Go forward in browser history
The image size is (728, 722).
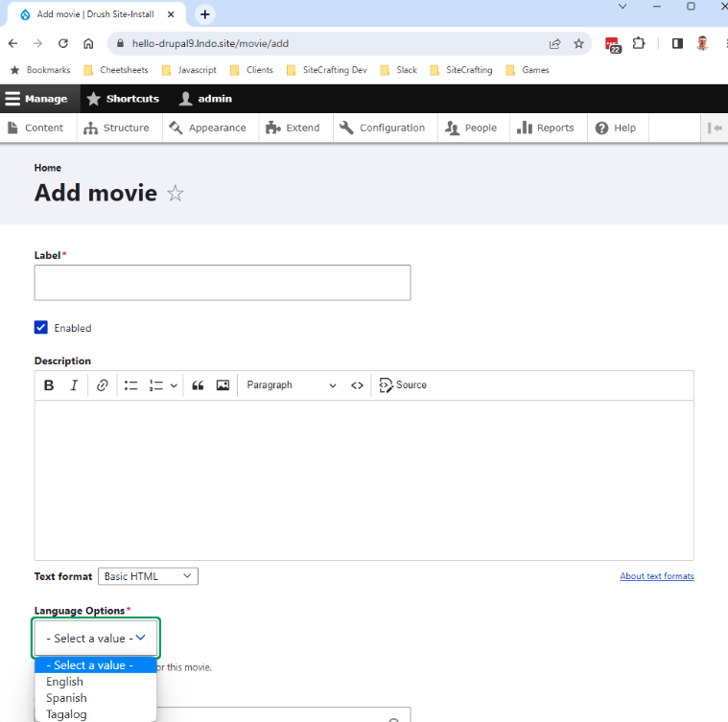point(38,43)
